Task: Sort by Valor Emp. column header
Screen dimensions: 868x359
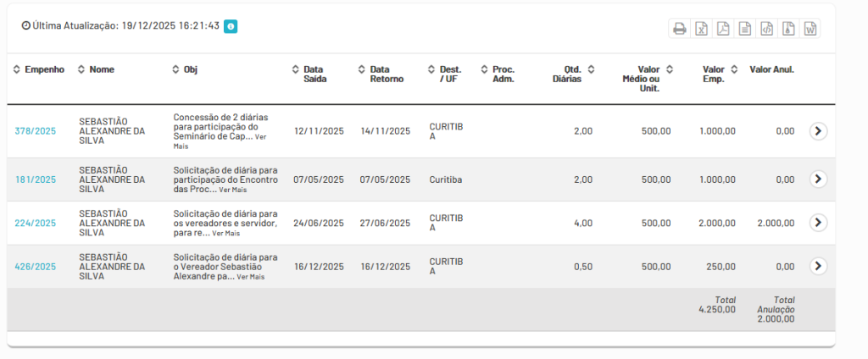Action: tap(719, 74)
